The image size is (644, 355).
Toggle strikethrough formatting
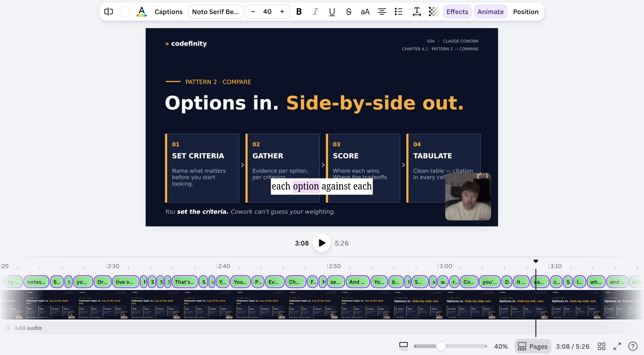click(x=349, y=12)
